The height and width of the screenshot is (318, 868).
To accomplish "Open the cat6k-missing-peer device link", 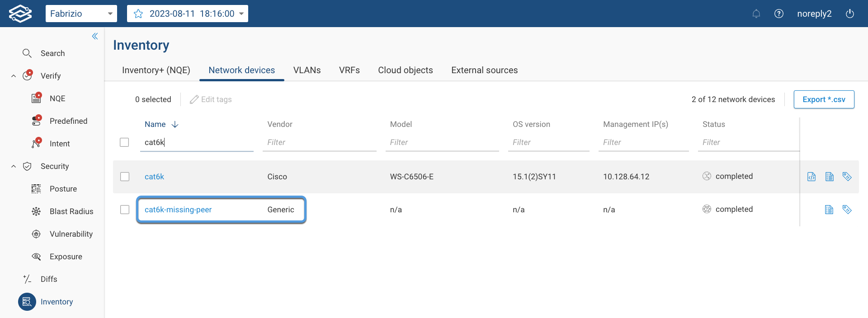I will [178, 210].
